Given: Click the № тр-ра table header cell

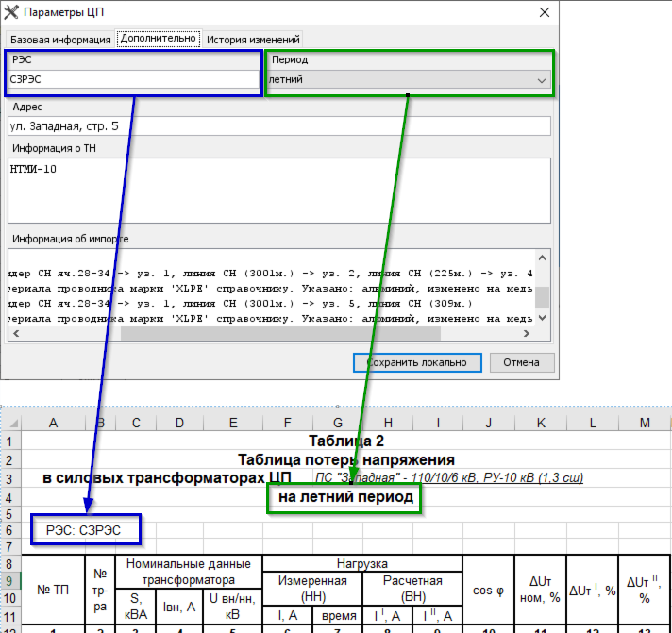Looking at the screenshot, I should (100, 590).
